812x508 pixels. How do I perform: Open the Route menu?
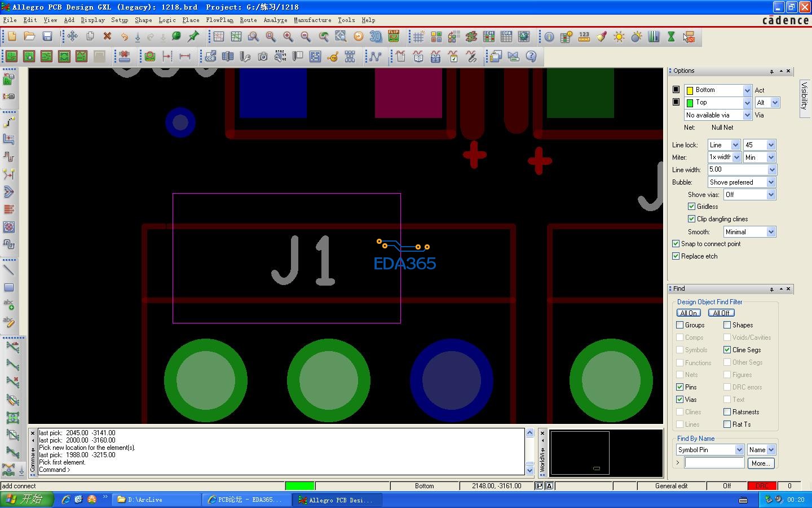(248, 20)
